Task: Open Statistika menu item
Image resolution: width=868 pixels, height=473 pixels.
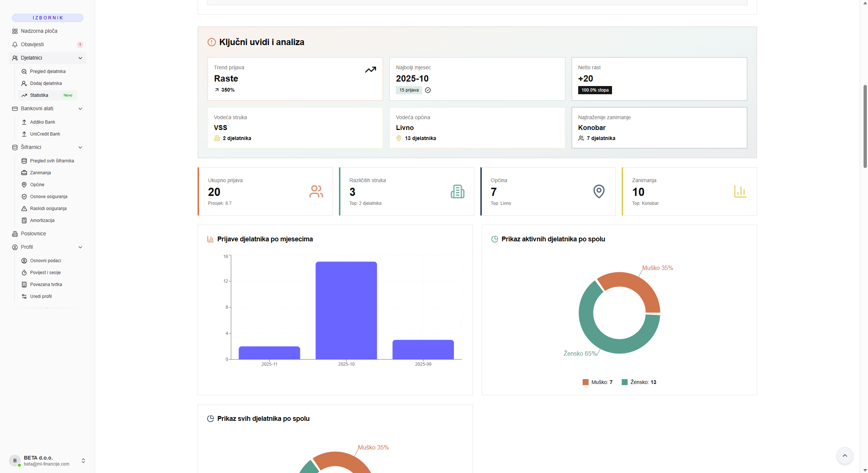Action: 39,95
